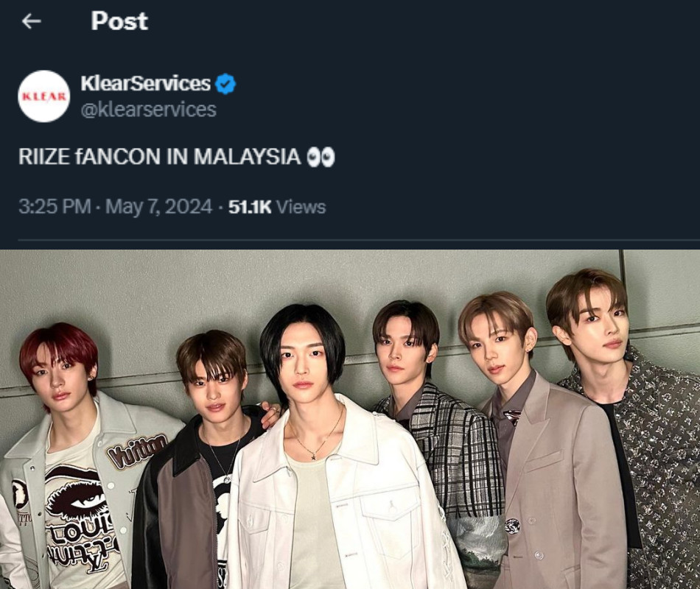Click the May 7, 2024 date
This screenshot has width=700, height=589.
point(159,207)
